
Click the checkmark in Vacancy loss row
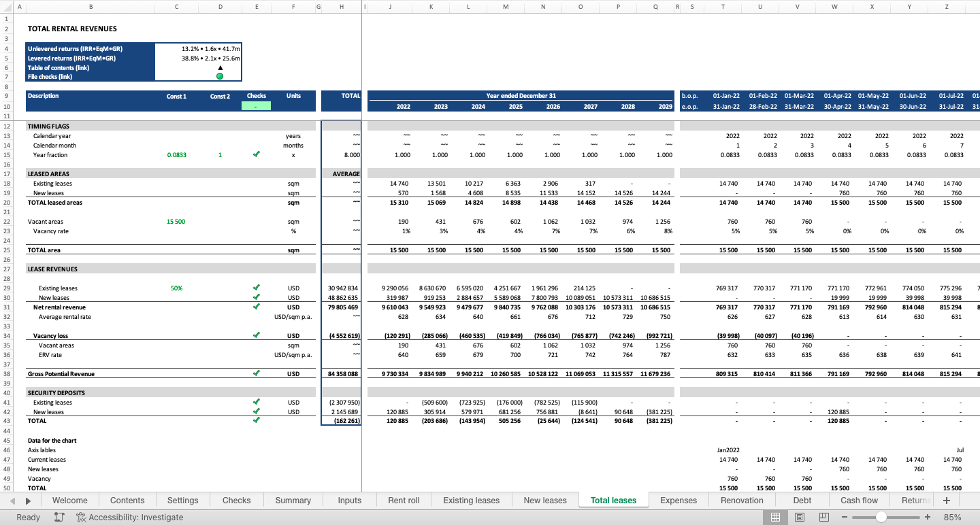[256, 335]
